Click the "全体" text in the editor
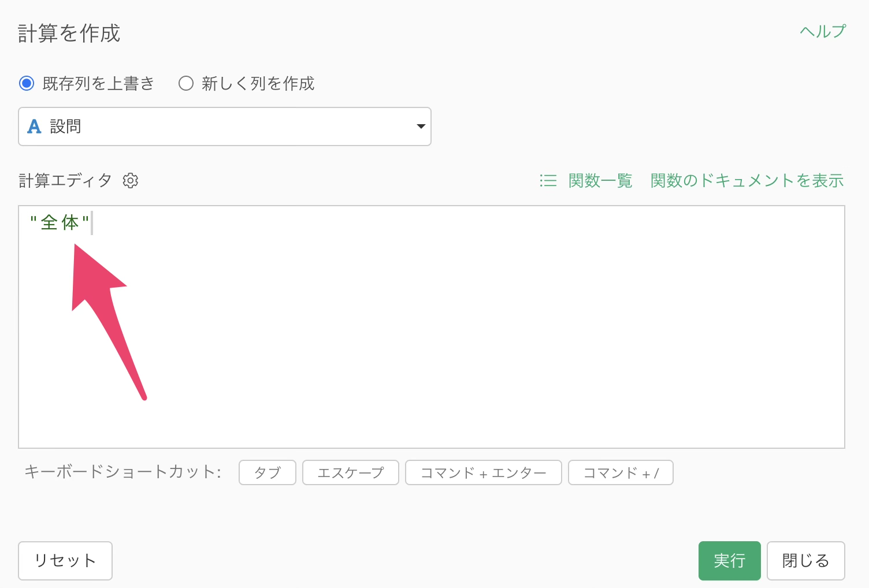Viewport: 869px width, 588px height. [60, 223]
